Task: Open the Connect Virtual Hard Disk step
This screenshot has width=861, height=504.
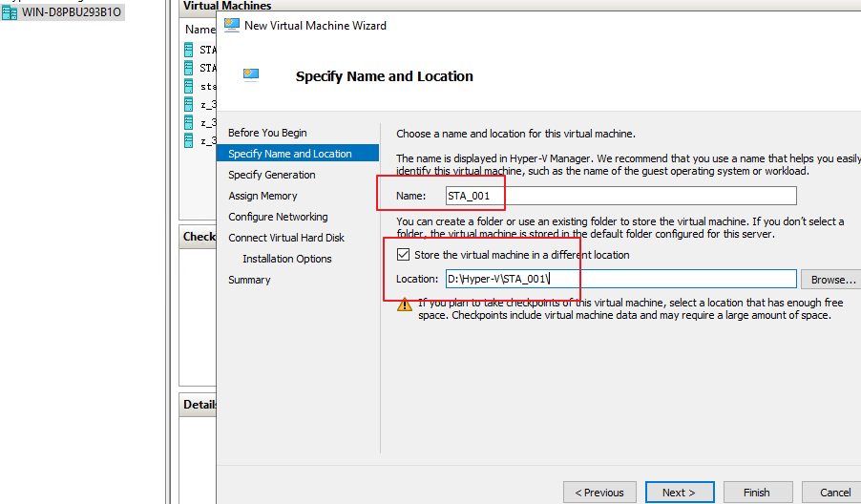Action: (x=286, y=238)
